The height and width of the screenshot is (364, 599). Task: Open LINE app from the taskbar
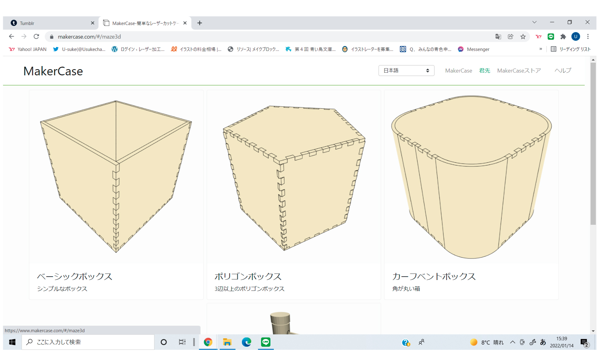coord(266,342)
